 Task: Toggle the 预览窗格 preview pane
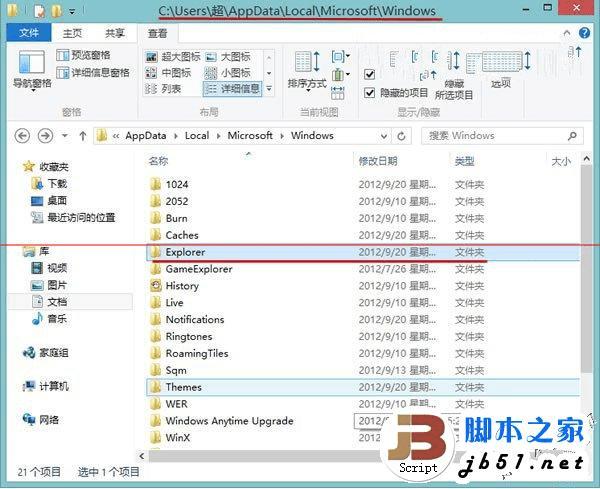tap(83, 55)
